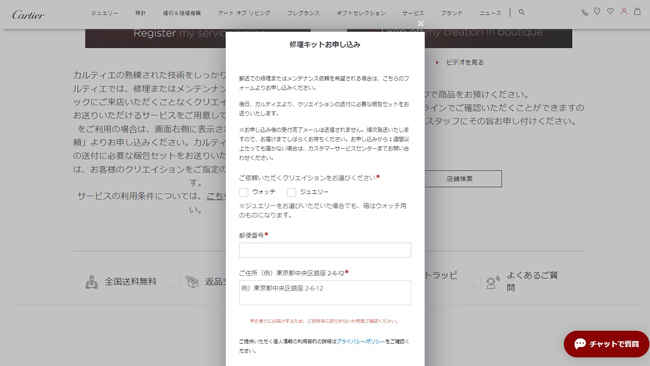
Task: Open the shopping bag icon
Action: click(638, 11)
